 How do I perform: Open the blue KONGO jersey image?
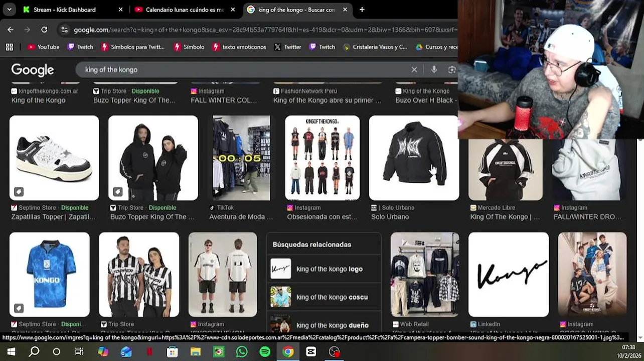click(x=50, y=274)
